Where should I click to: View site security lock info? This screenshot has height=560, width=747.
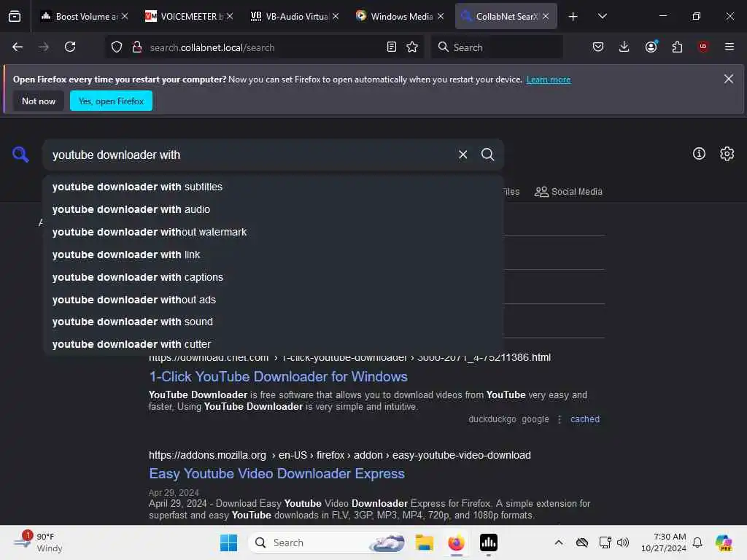point(136,47)
